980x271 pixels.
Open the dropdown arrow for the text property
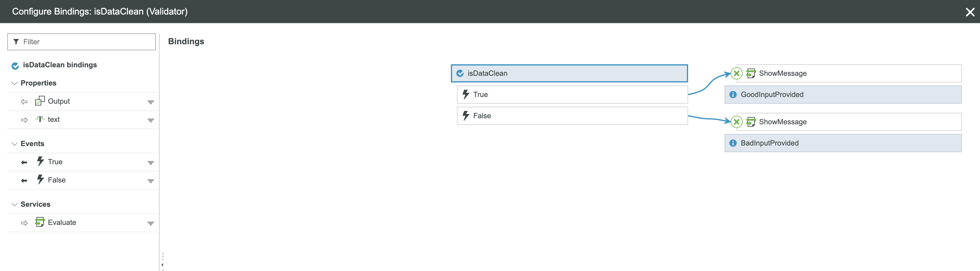151,120
